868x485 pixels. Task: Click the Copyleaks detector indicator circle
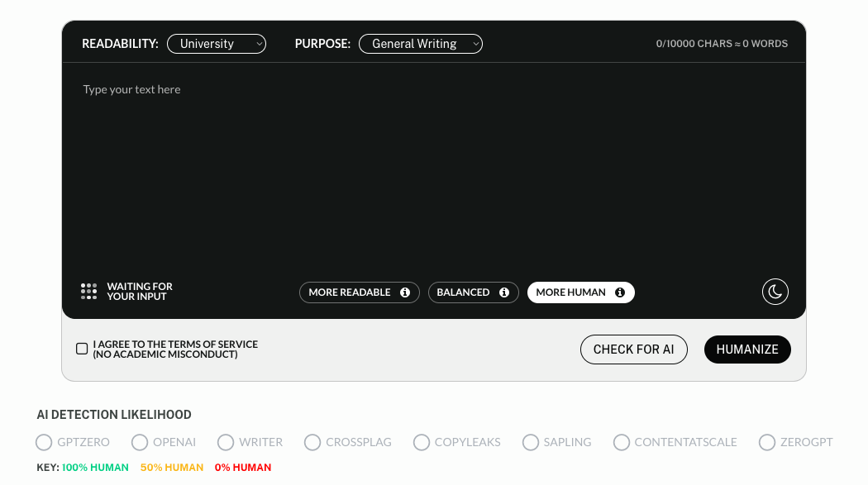tap(422, 442)
